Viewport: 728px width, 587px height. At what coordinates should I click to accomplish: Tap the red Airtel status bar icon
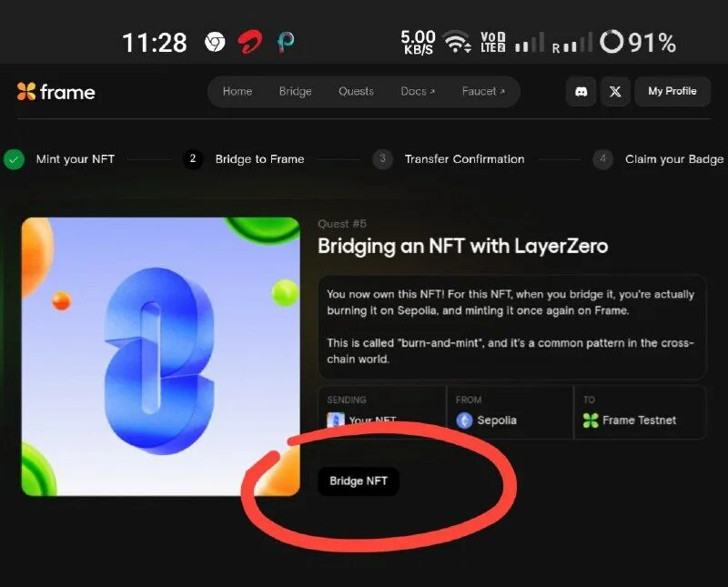click(250, 42)
